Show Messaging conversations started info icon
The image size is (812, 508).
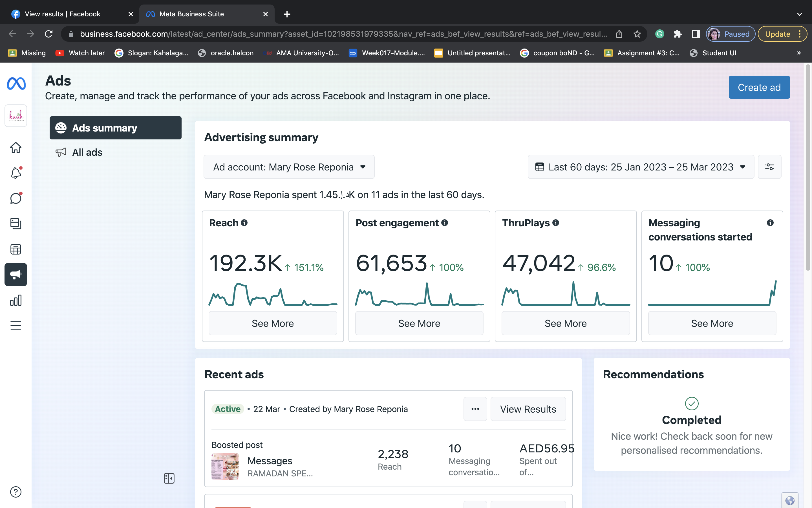pos(770,223)
